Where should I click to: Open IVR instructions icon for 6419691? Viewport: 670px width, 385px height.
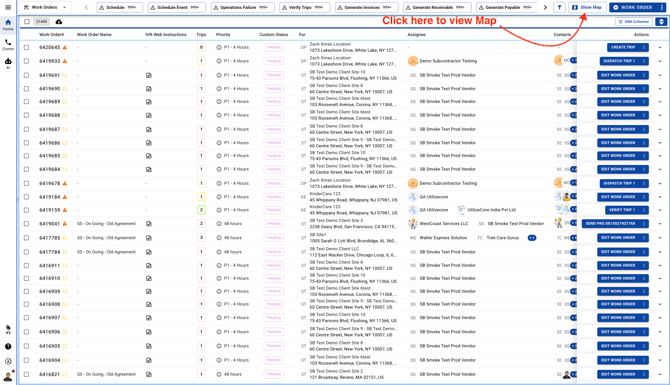click(149, 75)
